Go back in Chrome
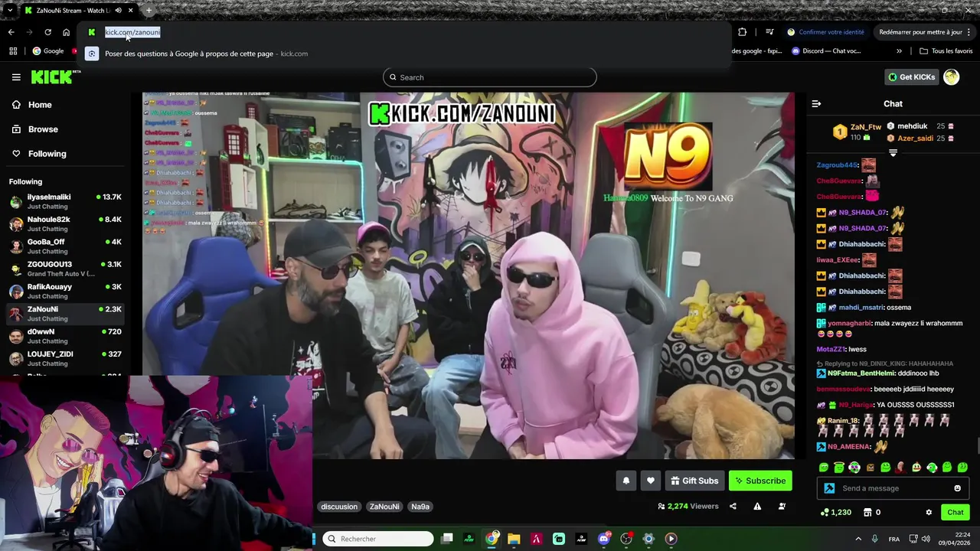Viewport: 980px width, 551px height. [x=11, y=32]
